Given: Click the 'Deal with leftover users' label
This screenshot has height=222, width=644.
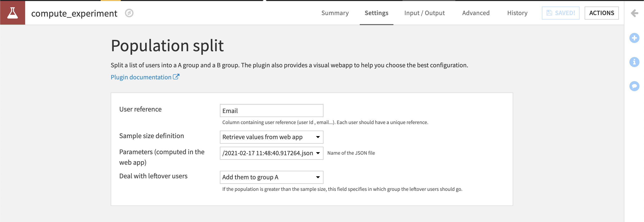Looking at the screenshot, I should (153, 176).
